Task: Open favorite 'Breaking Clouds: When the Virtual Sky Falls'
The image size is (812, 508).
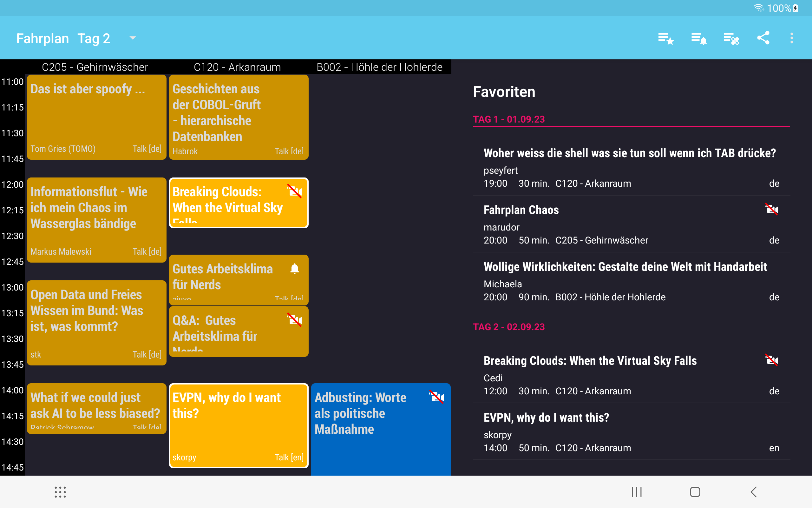Action: pyautogui.click(x=632, y=375)
